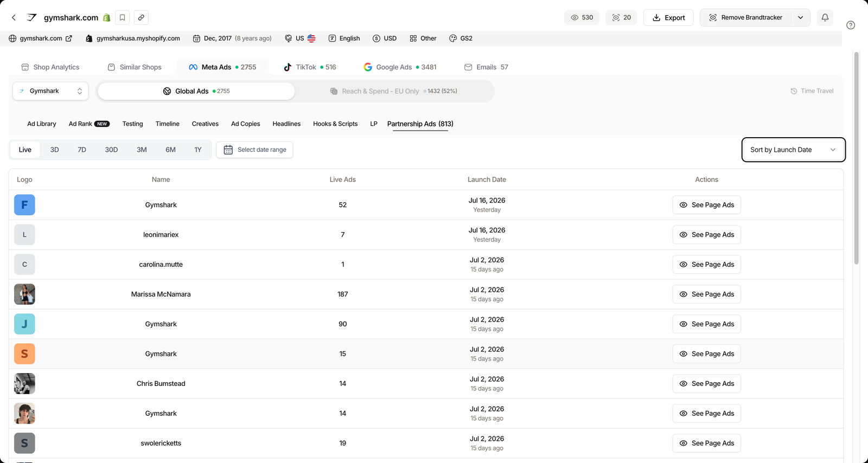Click Marissa McNamara profile thumbnail
This screenshot has width=868, height=463.
[24, 294]
